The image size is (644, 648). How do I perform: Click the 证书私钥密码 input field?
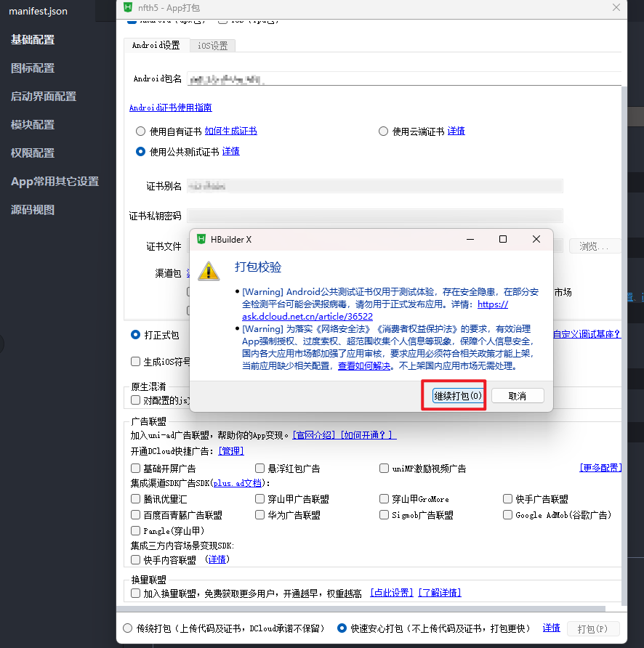[375, 216]
